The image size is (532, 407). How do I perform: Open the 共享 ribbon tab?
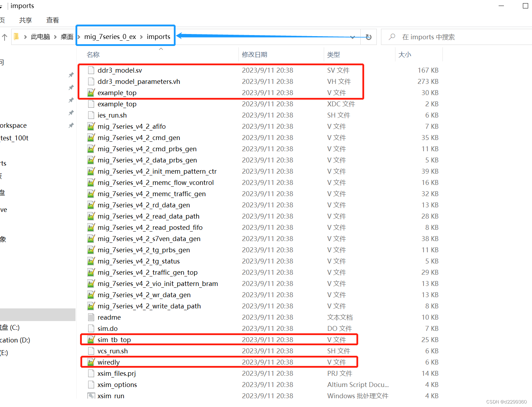pos(26,20)
